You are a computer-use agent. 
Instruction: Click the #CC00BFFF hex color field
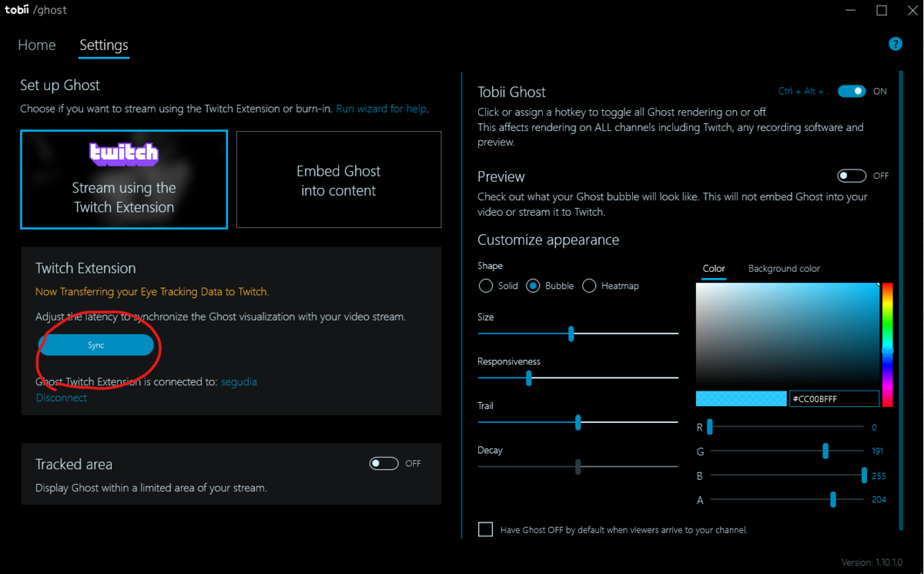[834, 398]
